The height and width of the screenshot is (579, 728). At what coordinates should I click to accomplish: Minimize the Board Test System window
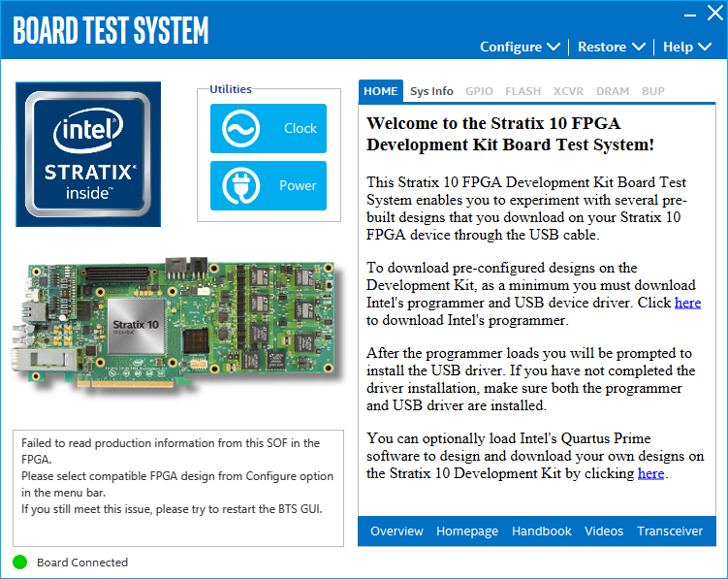coord(690,16)
